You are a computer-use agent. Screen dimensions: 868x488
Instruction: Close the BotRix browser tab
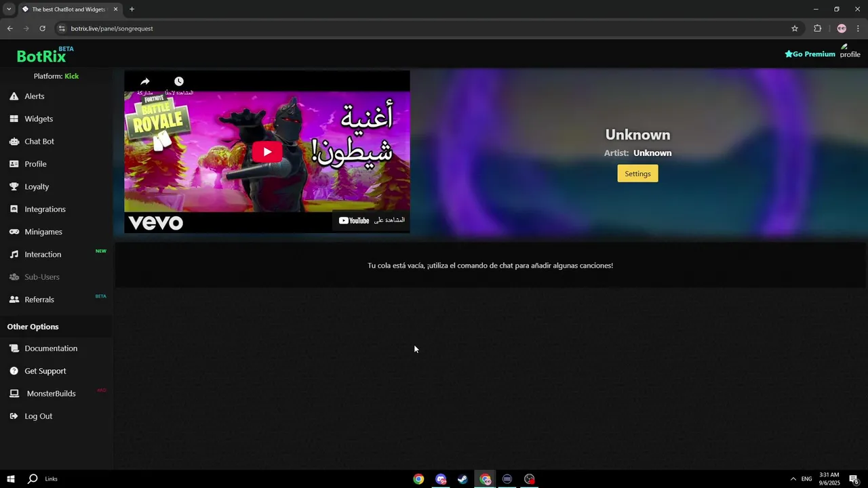(115, 9)
